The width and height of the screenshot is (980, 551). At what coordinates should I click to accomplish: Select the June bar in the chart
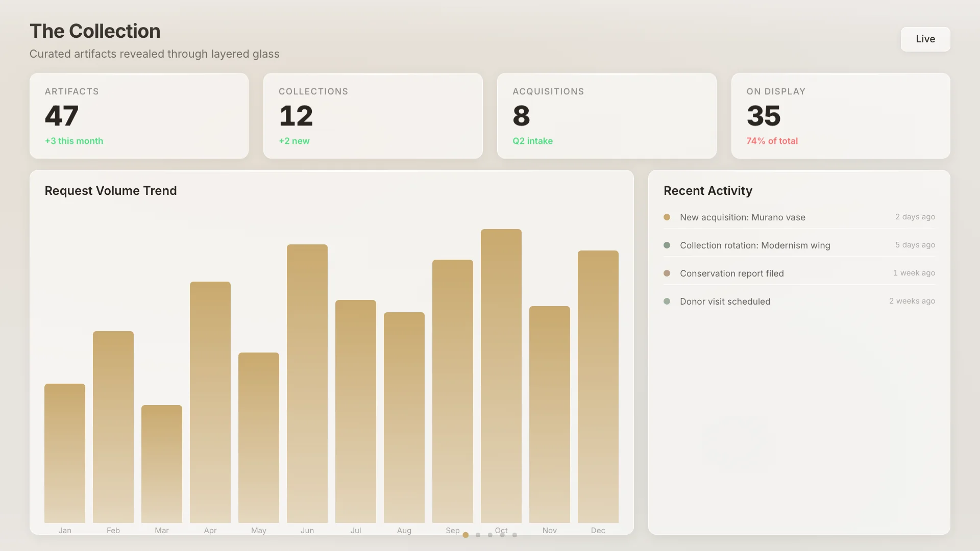pos(307,384)
